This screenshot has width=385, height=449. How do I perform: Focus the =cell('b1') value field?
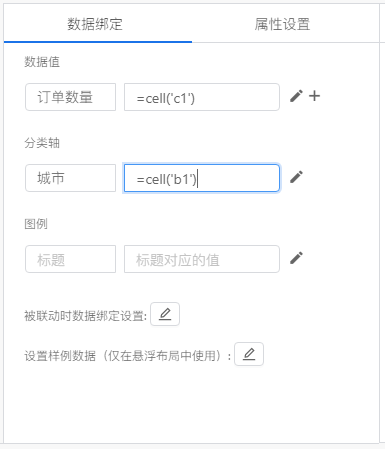[x=202, y=178]
